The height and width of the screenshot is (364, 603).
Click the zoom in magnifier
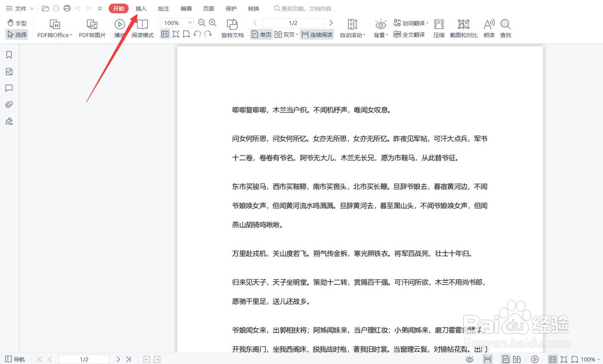[x=213, y=23]
